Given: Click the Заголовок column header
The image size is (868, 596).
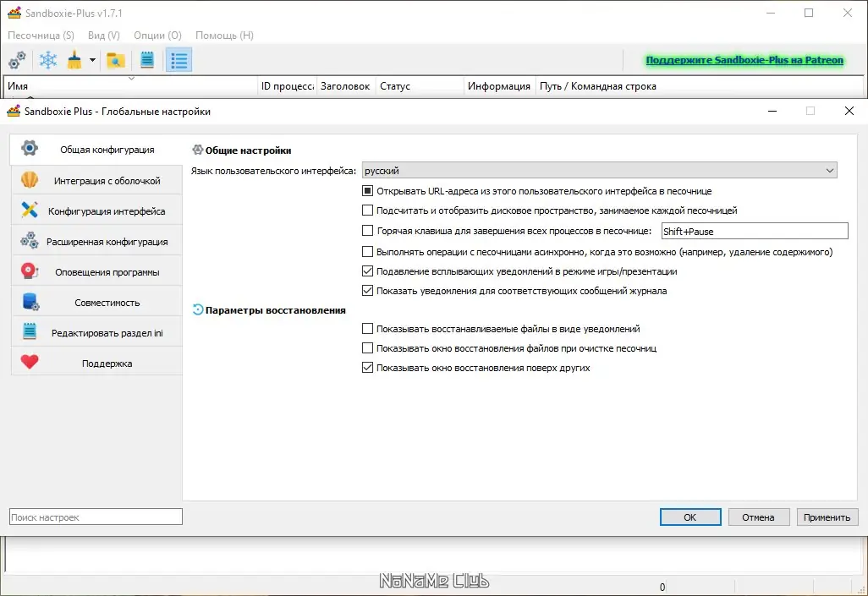Looking at the screenshot, I should (x=345, y=86).
